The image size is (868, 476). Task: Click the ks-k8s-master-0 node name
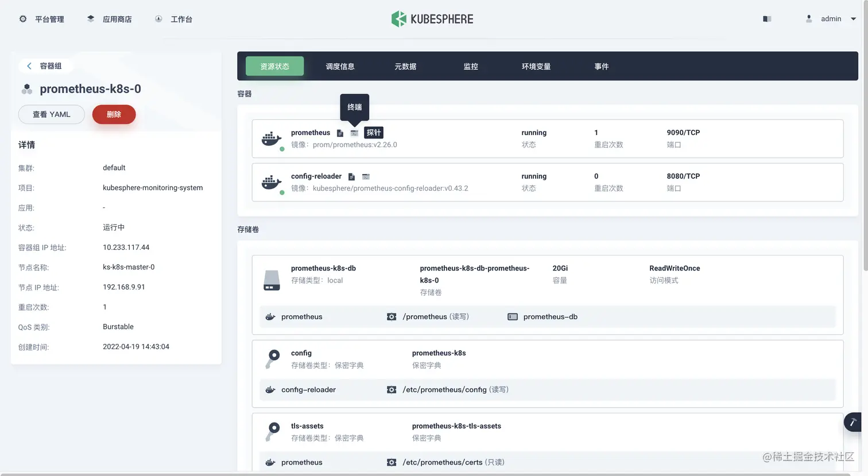coord(129,267)
